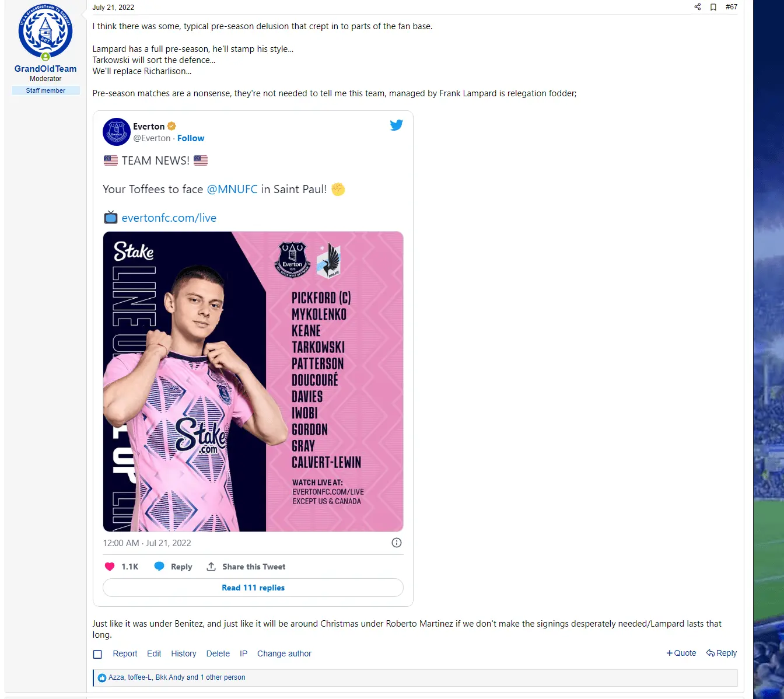Quote this post with +Quote
784x699 pixels.
coord(681,653)
